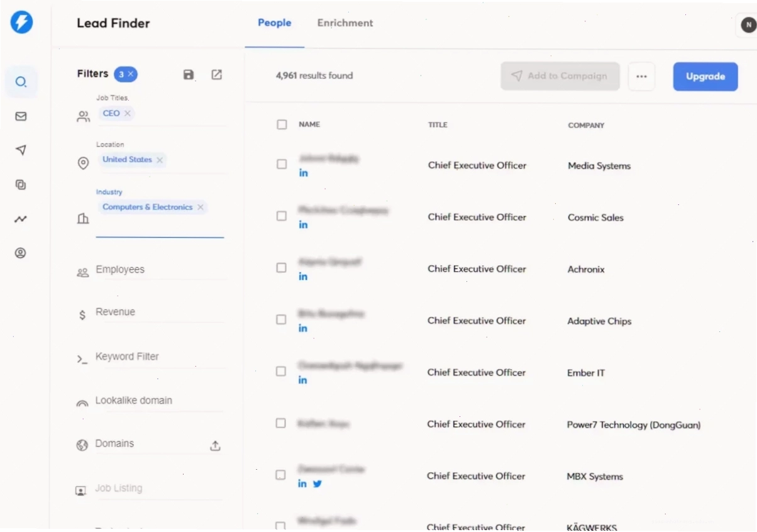Switch to the Enrichment tab

point(345,23)
